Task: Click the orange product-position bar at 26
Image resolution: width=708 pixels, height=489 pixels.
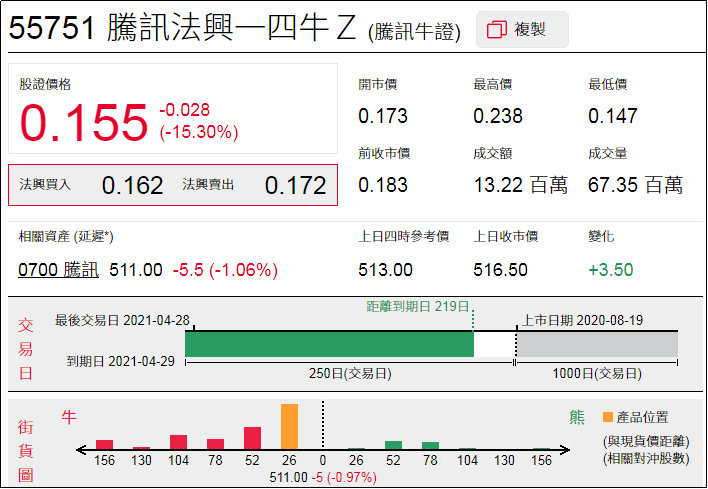Action: (x=289, y=426)
